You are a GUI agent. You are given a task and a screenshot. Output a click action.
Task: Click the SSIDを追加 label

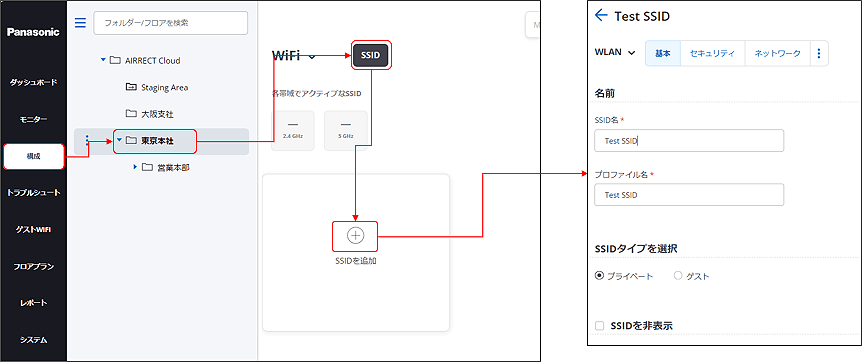355,261
